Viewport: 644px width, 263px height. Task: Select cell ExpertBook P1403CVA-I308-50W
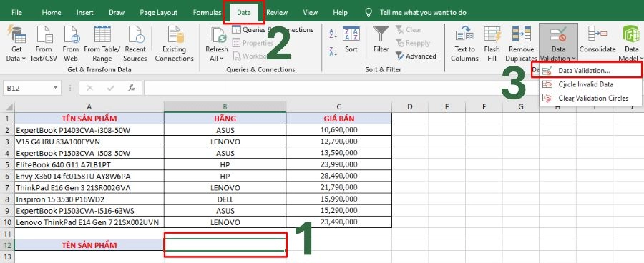coord(89,130)
